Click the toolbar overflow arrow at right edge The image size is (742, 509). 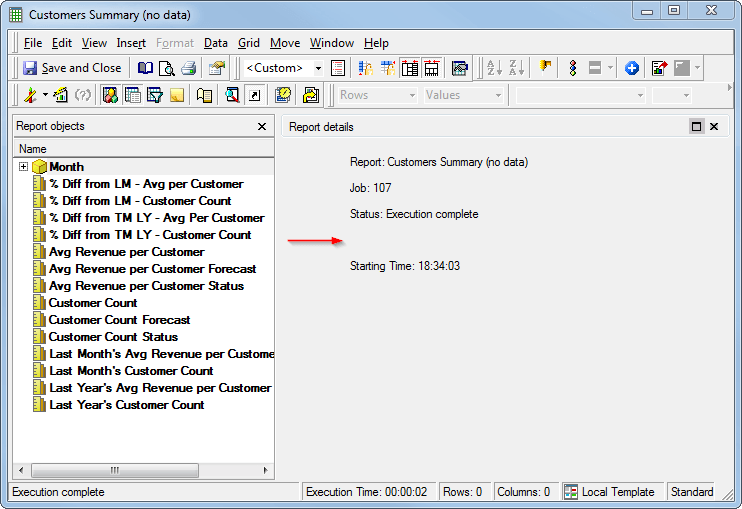pyautogui.click(x=729, y=88)
